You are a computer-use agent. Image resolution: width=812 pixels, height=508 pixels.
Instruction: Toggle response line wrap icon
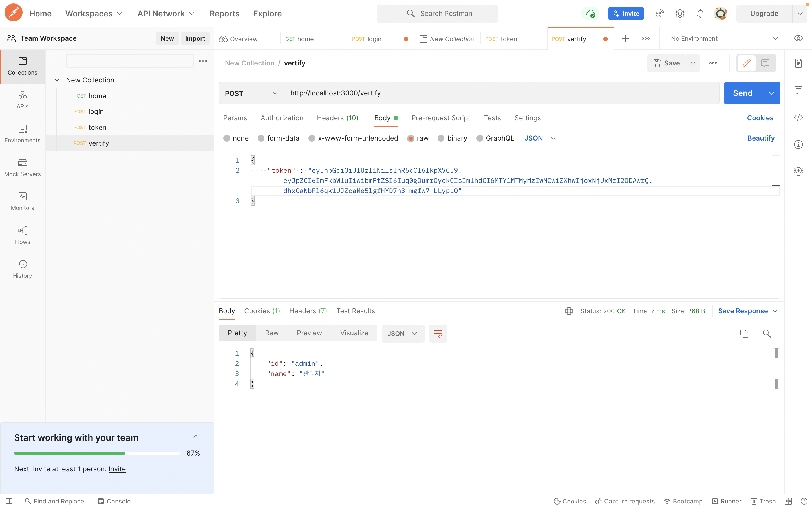pyautogui.click(x=438, y=333)
